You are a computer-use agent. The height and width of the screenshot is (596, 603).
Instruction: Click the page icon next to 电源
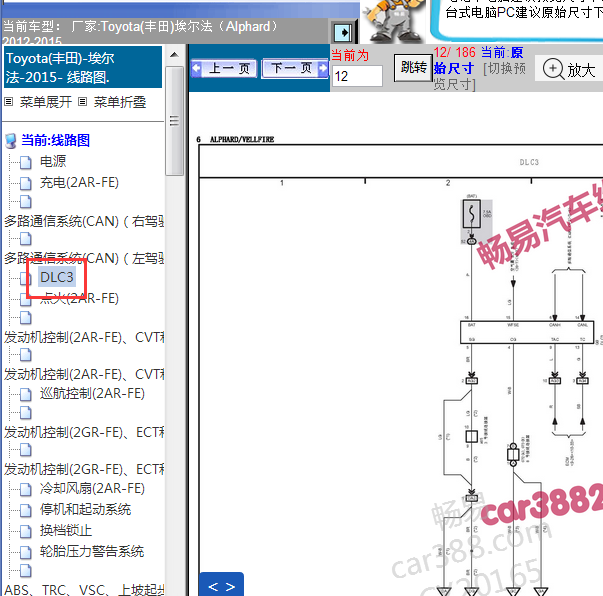click(x=26, y=163)
